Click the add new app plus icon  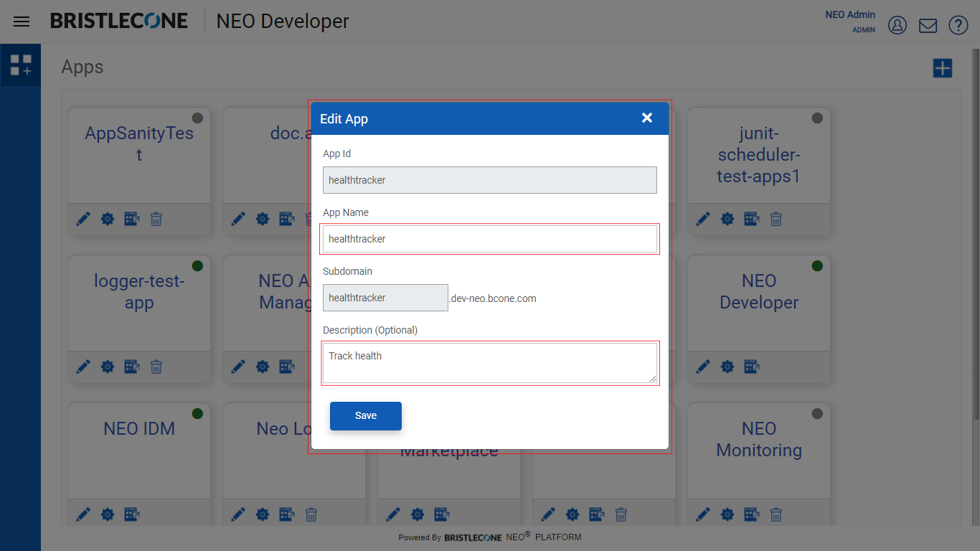click(x=942, y=68)
